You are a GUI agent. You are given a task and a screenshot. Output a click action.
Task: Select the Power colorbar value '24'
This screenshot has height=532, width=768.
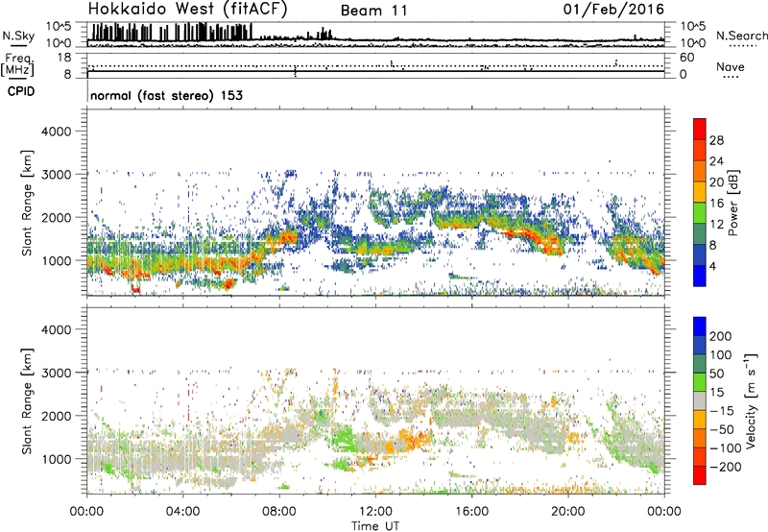coord(716,161)
